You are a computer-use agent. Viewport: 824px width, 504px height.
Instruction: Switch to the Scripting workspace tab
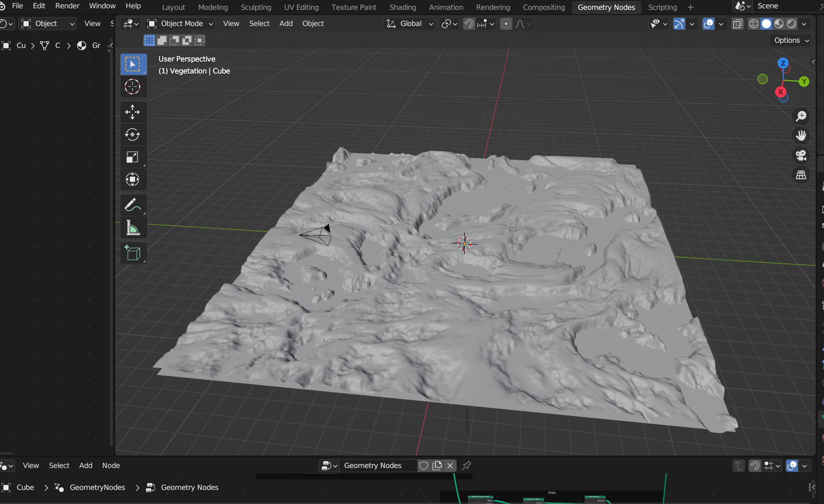(662, 7)
